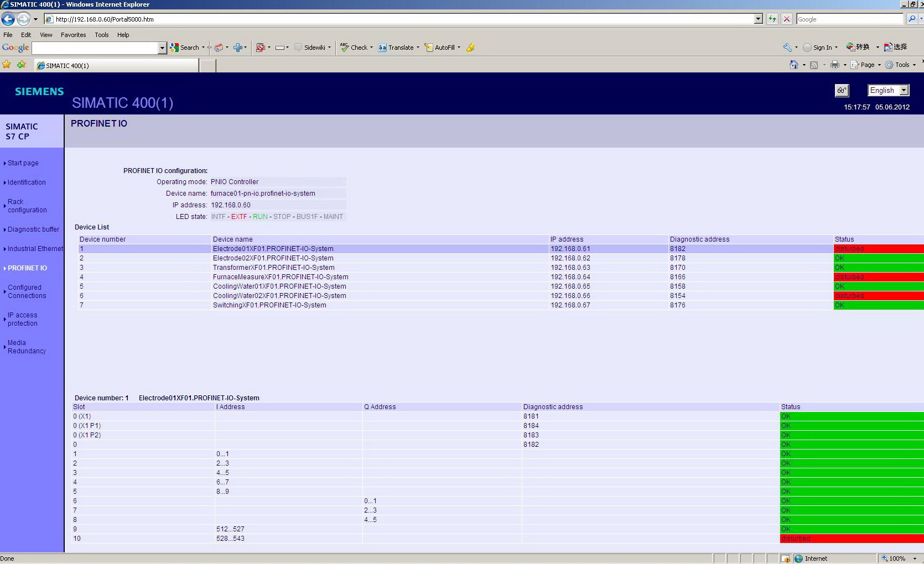
Task: Click the Google search box in the top right
Action: tap(849, 19)
